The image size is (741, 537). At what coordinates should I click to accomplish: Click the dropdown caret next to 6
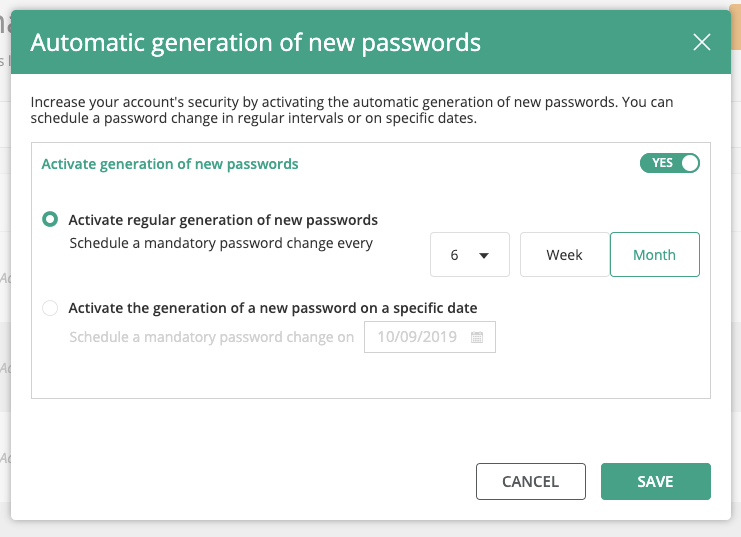[483, 256]
